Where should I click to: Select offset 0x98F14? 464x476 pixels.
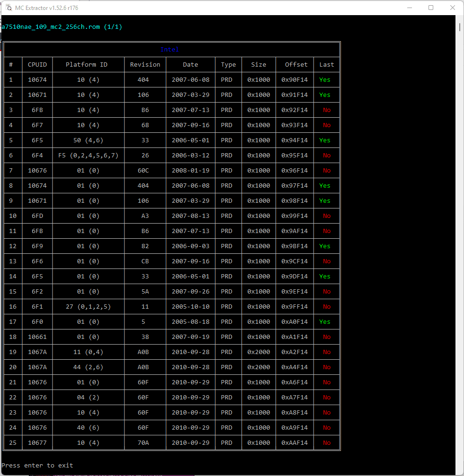(294, 201)
